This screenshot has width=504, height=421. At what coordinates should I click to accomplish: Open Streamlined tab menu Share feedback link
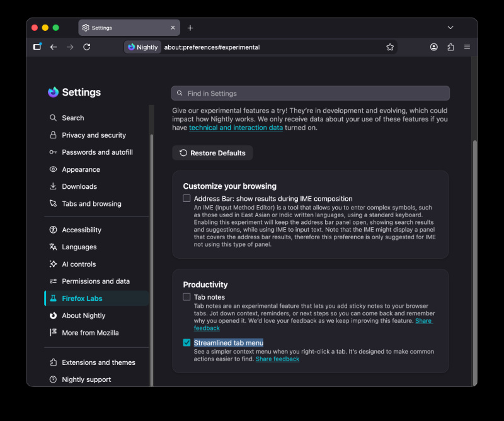pos(277,359)
